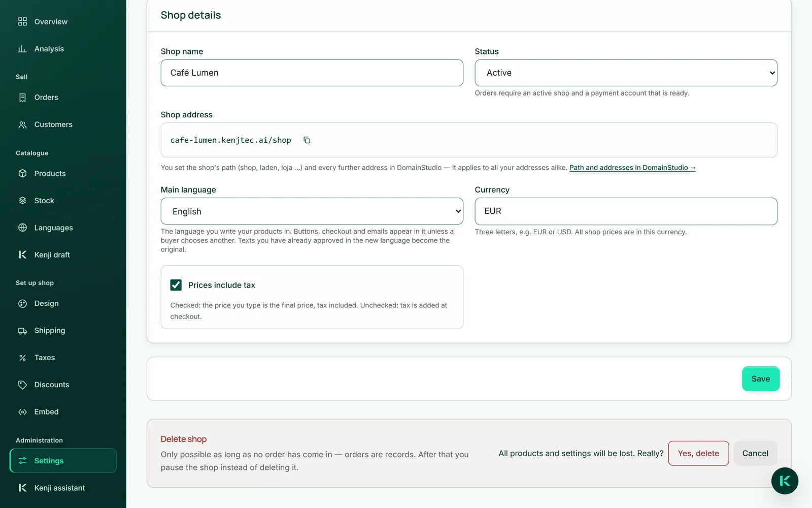Click the Delete shop heading
This screenshot has height=508, width=812.
[x=184, y=439]
